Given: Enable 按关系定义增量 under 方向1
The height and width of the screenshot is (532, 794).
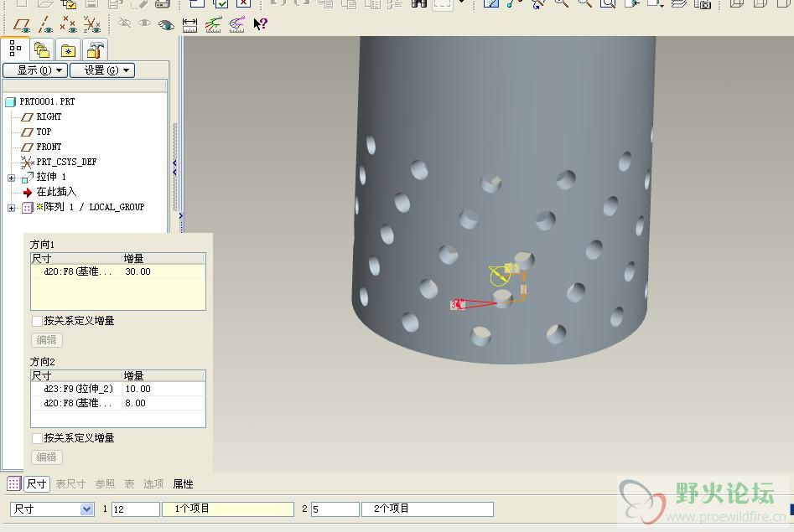Looking at the screenshot, I should pyautogui.click(x=37, y=321).
